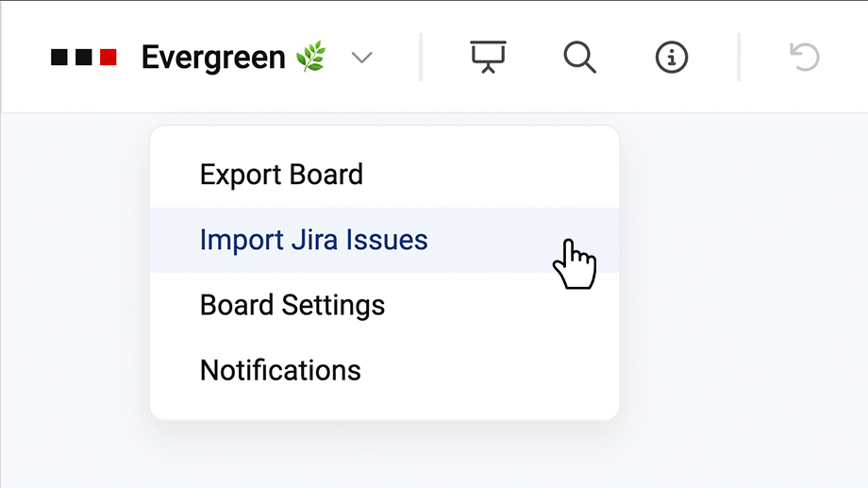Collapse the board menu with the chevron

pyautogui.click(x=361, y=58)
